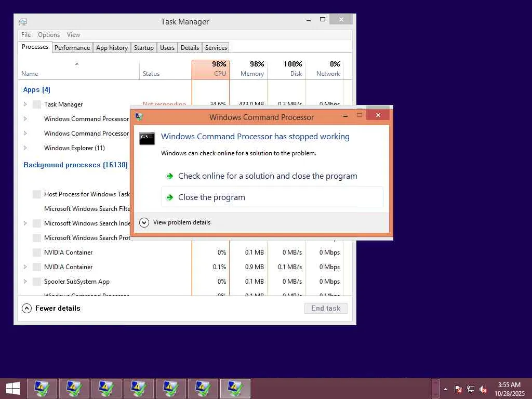
Task: Open the Windows Start button
Action: (x=13, y=389)
